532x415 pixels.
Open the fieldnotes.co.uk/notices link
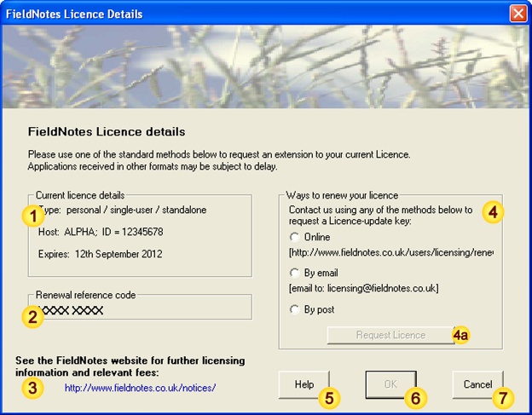140,388
